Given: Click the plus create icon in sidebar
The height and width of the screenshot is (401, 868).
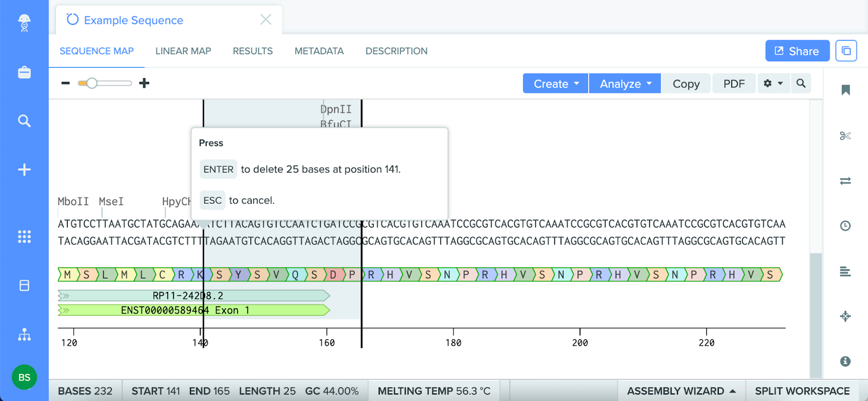Looking at the screenshot, I should [x=24, y=170].
